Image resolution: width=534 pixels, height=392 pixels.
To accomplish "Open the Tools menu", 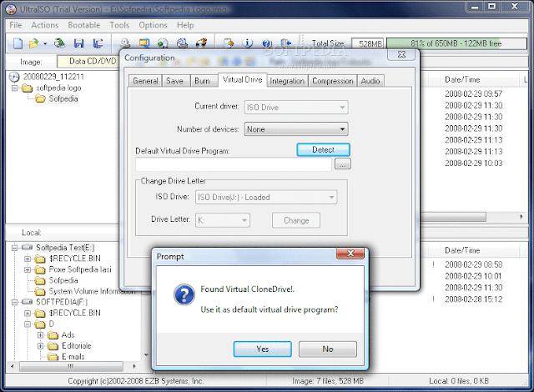I will tap(119, 25).
